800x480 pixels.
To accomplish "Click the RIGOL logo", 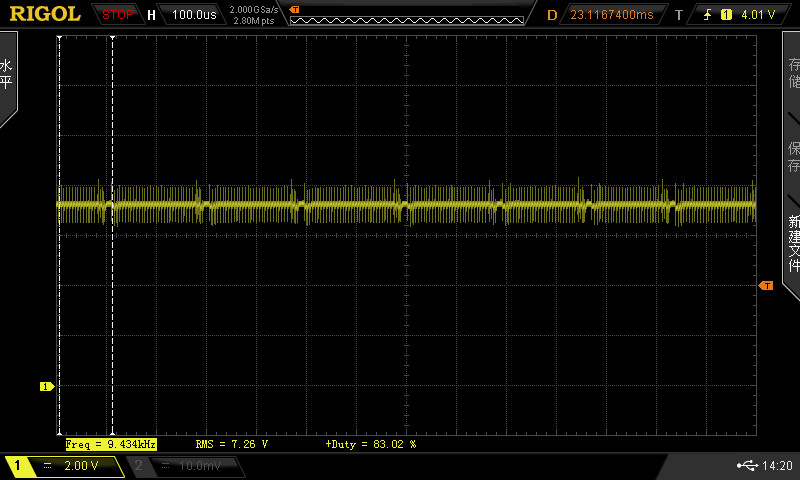I will tap(45, 14).
